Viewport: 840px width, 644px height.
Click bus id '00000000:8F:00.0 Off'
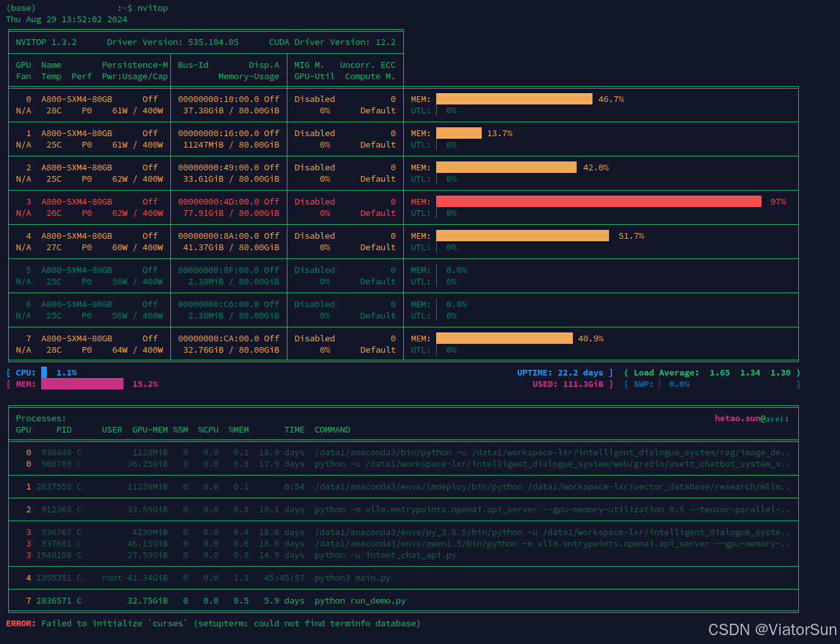point(229,270)
